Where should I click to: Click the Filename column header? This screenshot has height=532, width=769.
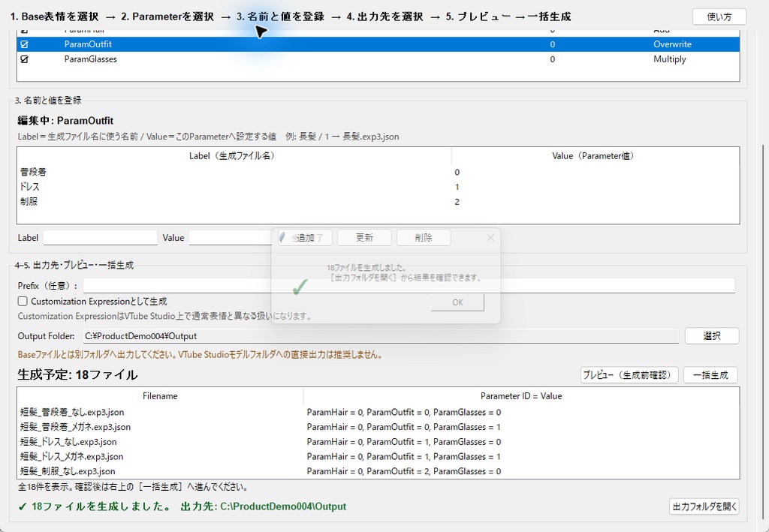(x=161, y=396)
